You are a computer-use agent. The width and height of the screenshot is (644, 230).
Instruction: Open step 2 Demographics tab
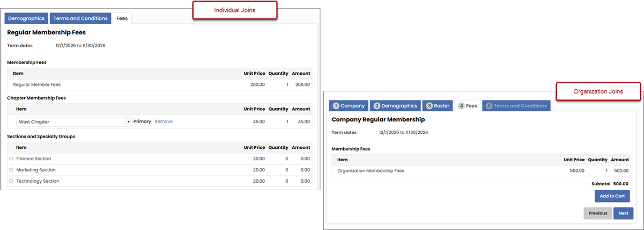(x=395, y=106)
